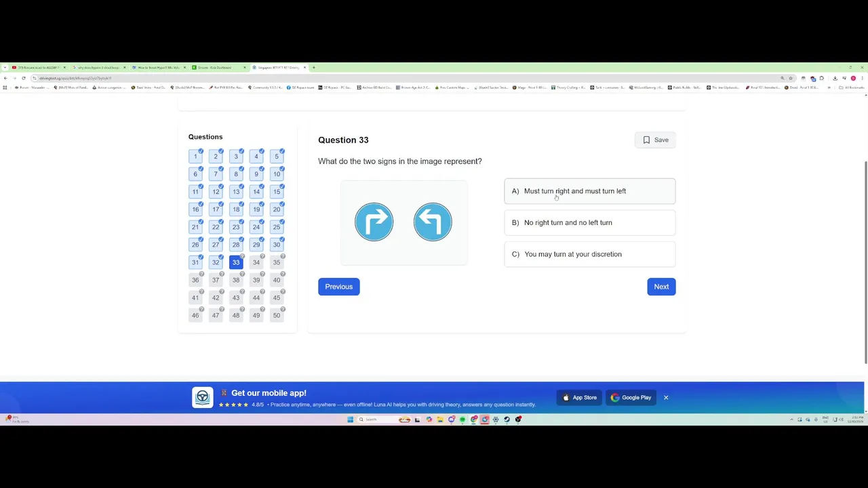Click the blue turn-left road sign image
Image resolution: width=868 pixels, height=488 pixels.
433,222
